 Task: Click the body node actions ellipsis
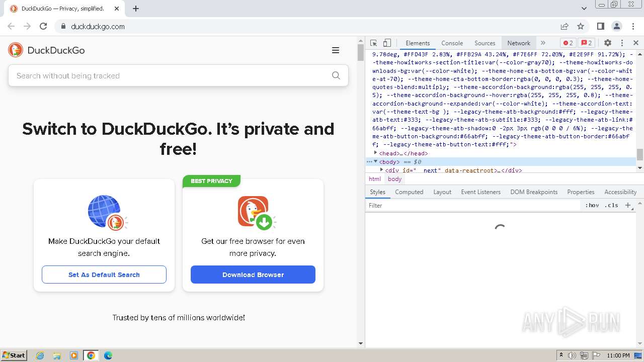(369, 161)
